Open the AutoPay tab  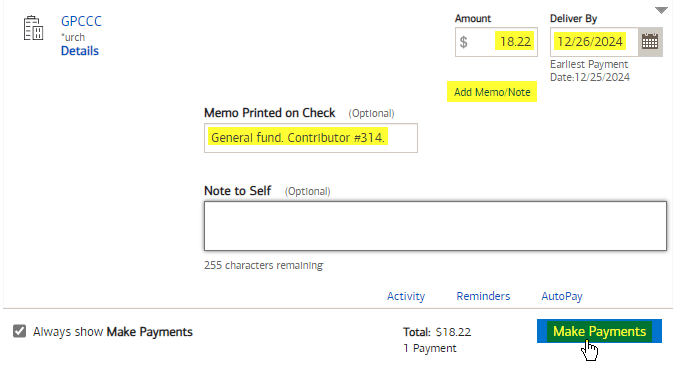click(562, 296)
